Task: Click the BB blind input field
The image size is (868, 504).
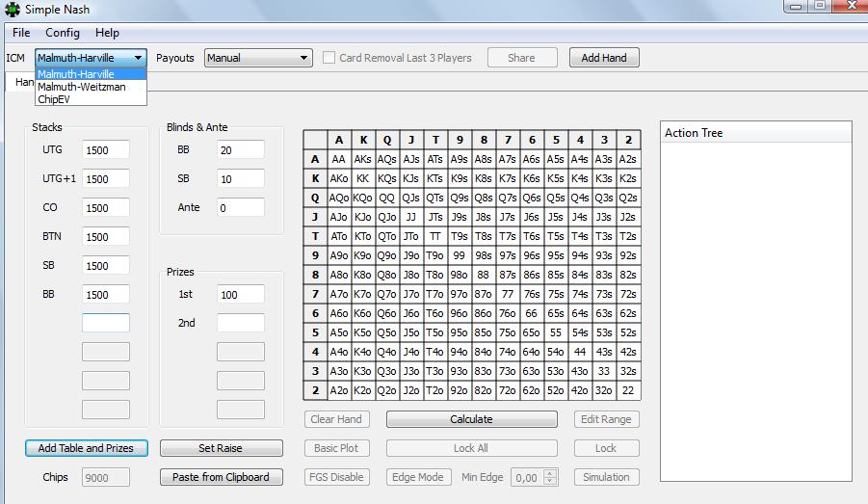Action: (x=240, y=150)
